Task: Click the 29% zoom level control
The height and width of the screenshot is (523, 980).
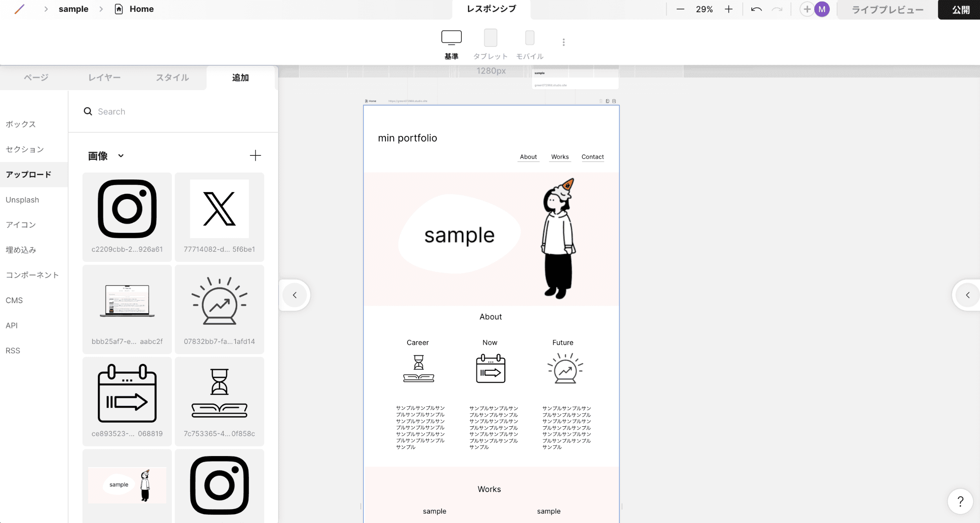Action: 704,9
